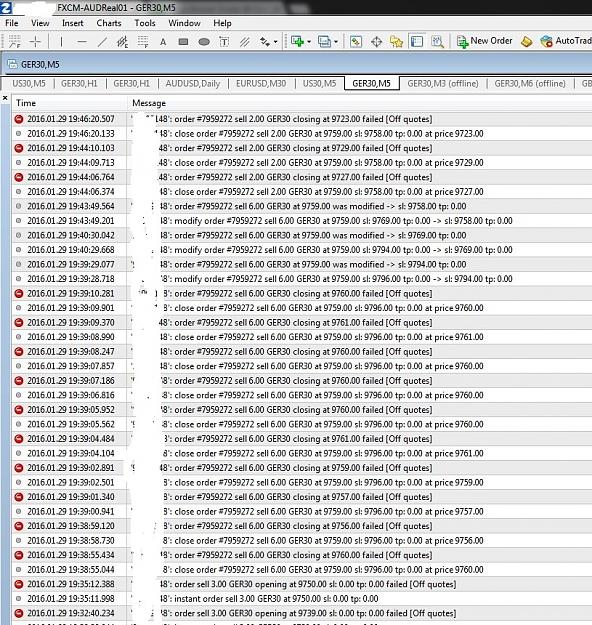Click the red error icon at 19:44:10.103

18,148
